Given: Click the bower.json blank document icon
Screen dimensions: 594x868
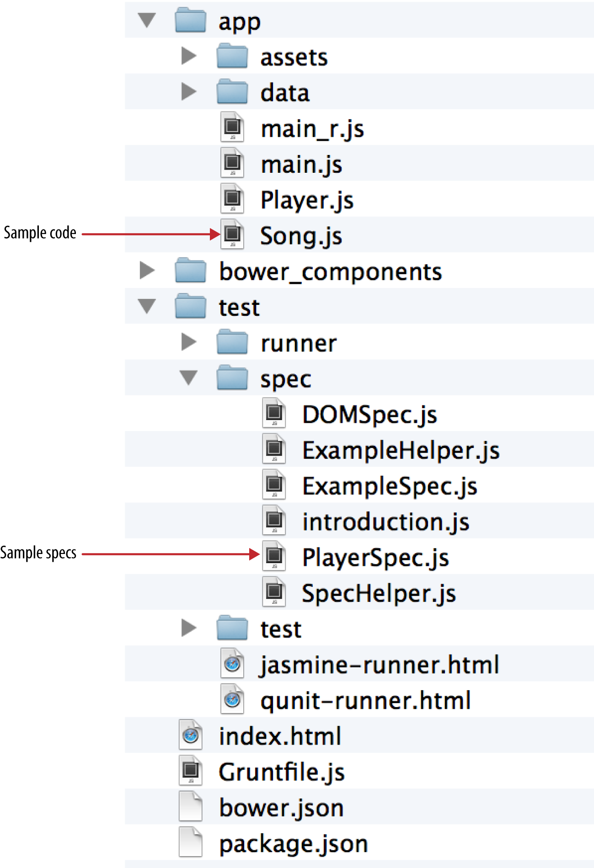Looking at the screenshot, I should [x=191, y=807].
